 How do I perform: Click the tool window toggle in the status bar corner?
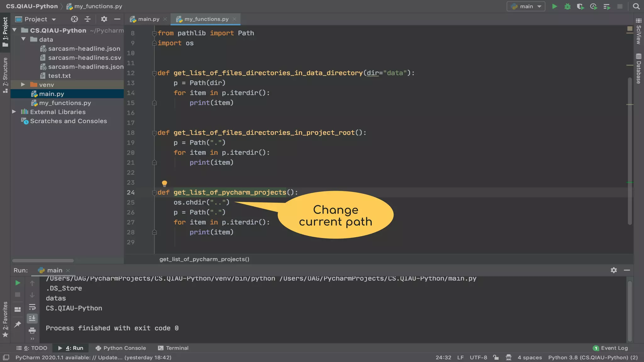(x=6, y=357)
